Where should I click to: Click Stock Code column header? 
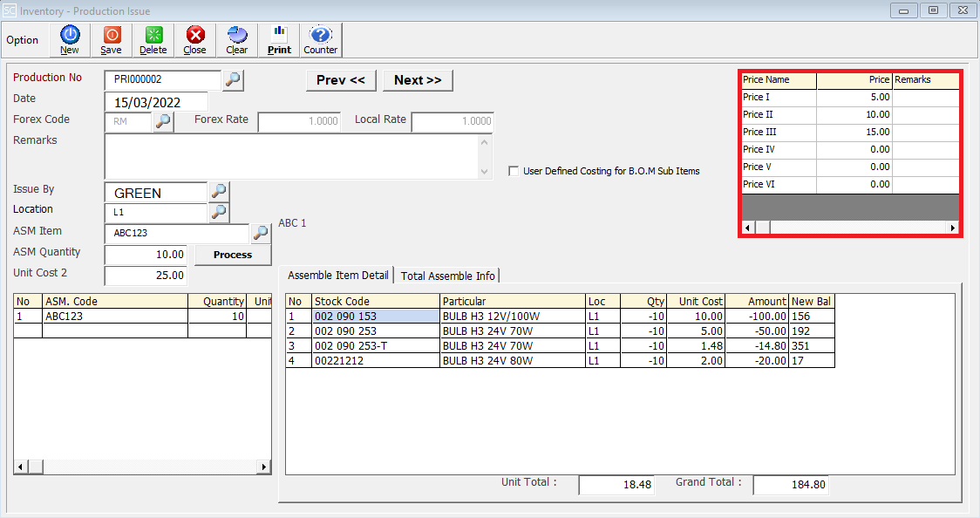pos(376,301)
